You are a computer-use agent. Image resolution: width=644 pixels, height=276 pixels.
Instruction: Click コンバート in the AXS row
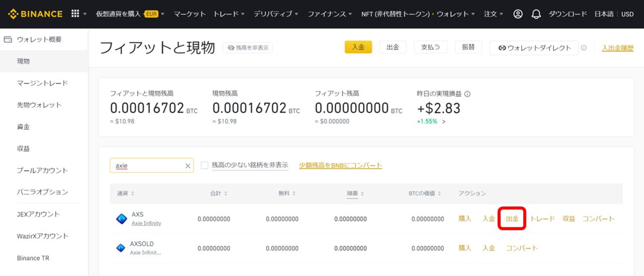click(598, 219)
